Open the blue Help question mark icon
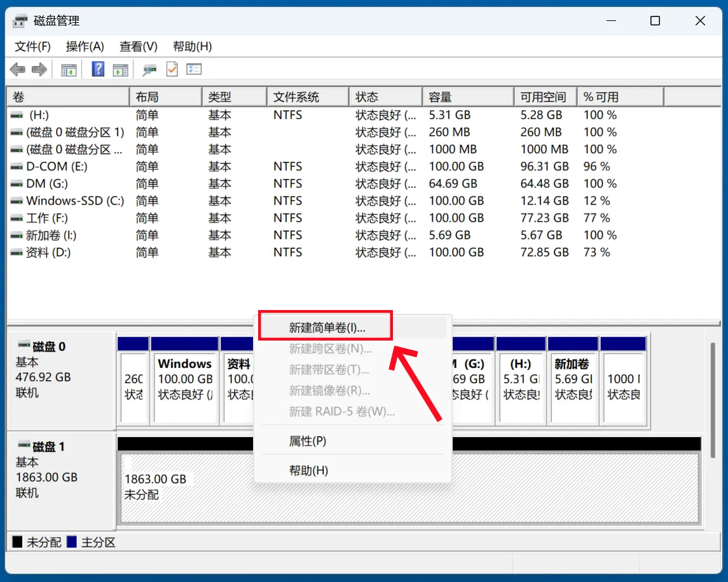728x582 pixels. [x=98, y=69]
